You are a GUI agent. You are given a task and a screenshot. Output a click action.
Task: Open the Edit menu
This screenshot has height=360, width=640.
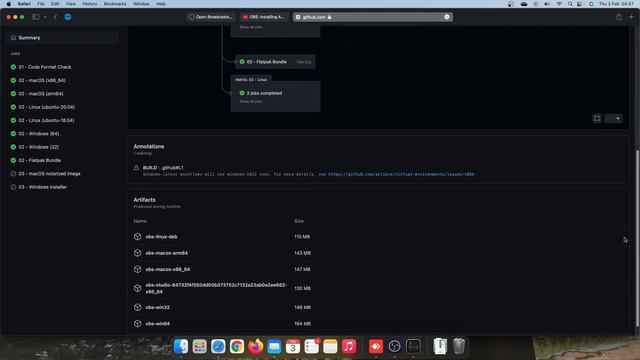pos(55,4)
